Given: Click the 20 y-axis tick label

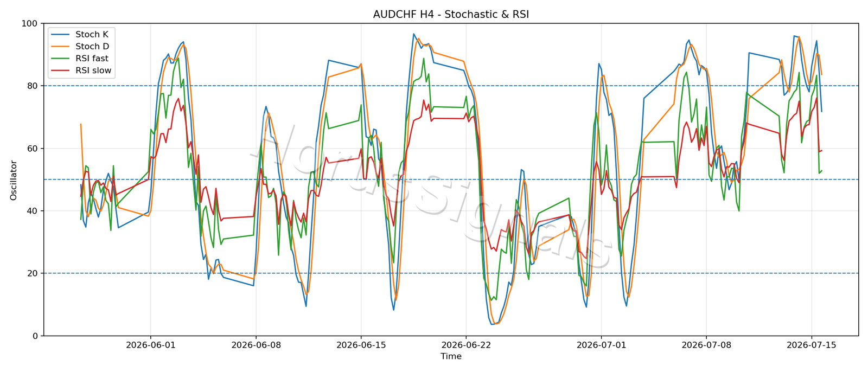Looking at the screenshot, I should coord(33,273).
